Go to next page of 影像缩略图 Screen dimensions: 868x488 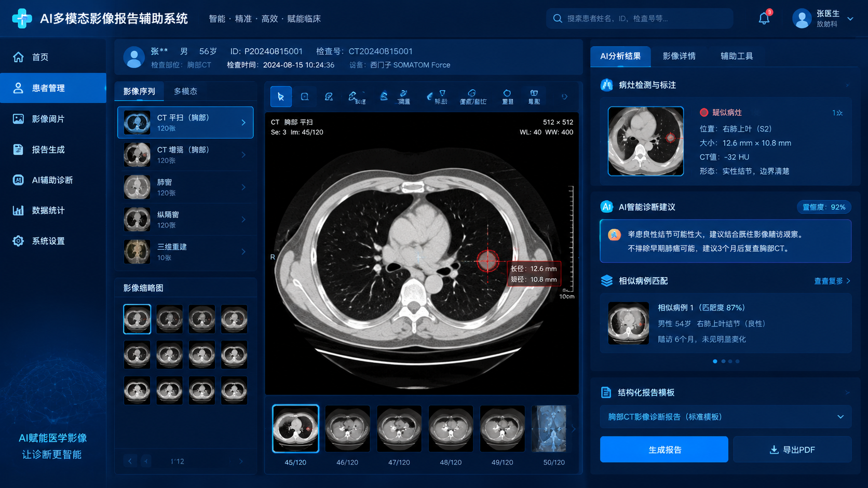(241, 461)
